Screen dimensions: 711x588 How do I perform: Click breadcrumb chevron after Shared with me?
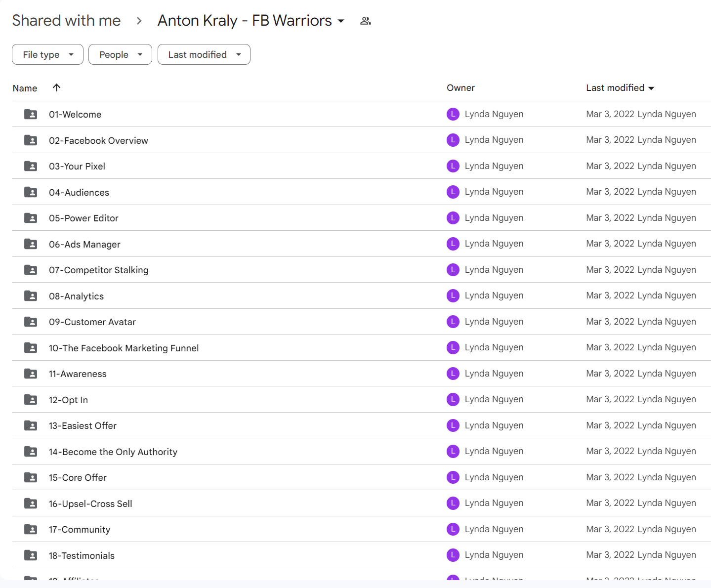pyautogui.click(x=139, y=21)
